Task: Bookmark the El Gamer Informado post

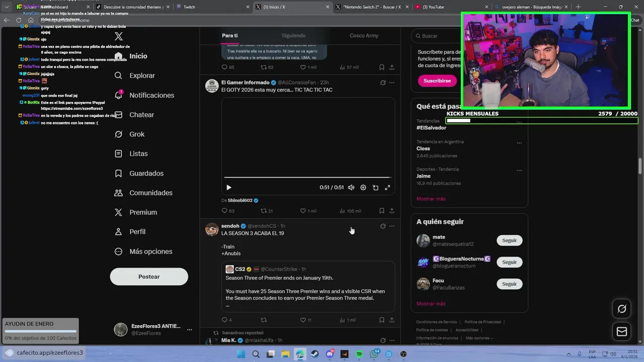Action: 382,211
